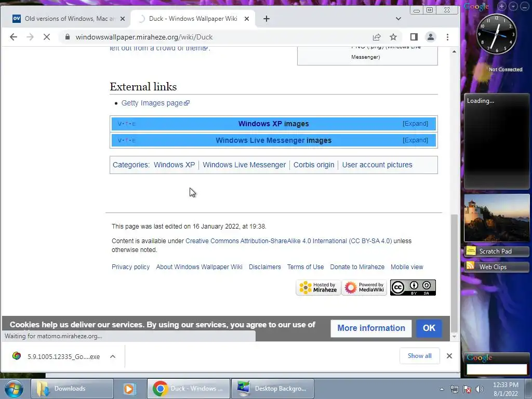Open the Downloads folder from the taskbar
Screen dimensions: 532x399
pos(72,389)
